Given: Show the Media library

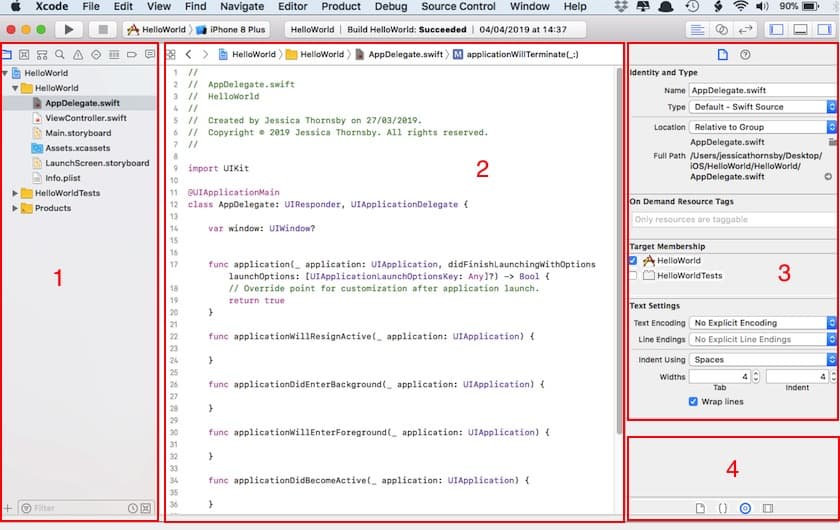Looking at the screenshot, I should (x=768, y=508).
